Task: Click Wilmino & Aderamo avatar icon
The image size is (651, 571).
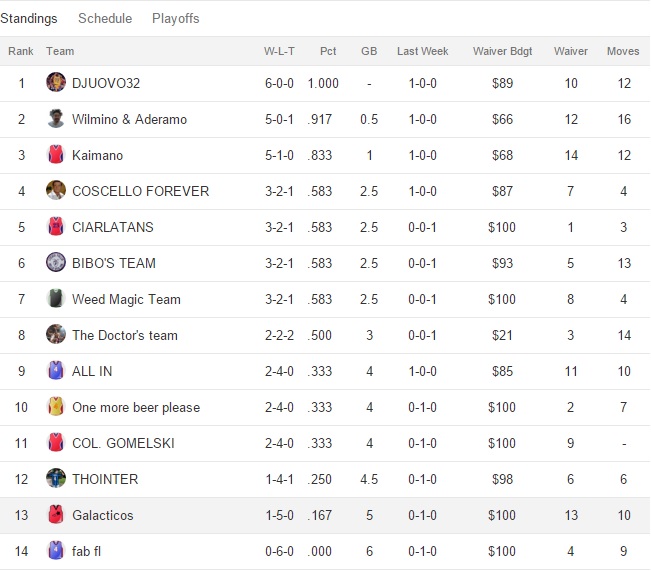Action: pos(56,119)
